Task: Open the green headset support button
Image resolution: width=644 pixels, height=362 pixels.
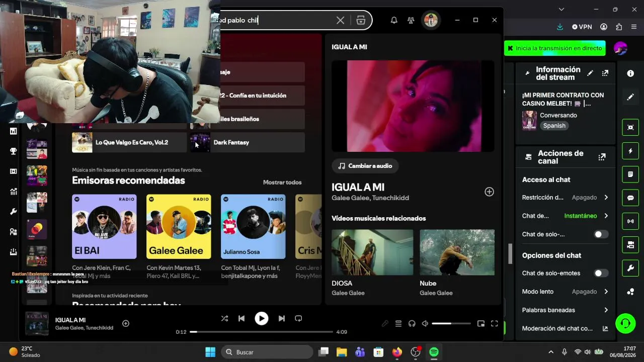Action: (x=625, y=323)
